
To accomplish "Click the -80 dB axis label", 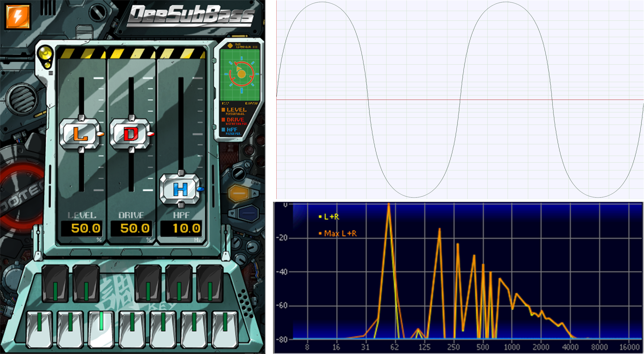I will (282, 339).
